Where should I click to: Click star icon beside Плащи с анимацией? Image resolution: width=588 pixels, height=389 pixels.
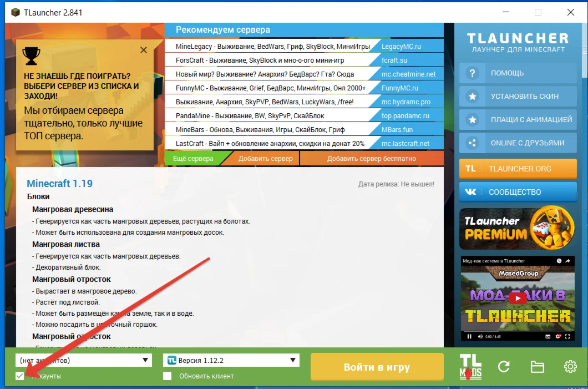point(473,120)
